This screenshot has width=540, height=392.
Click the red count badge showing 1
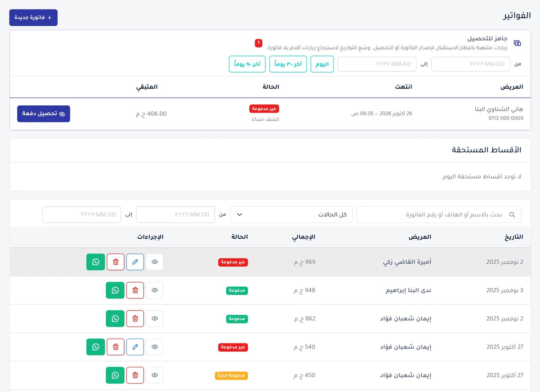[259, 43]
